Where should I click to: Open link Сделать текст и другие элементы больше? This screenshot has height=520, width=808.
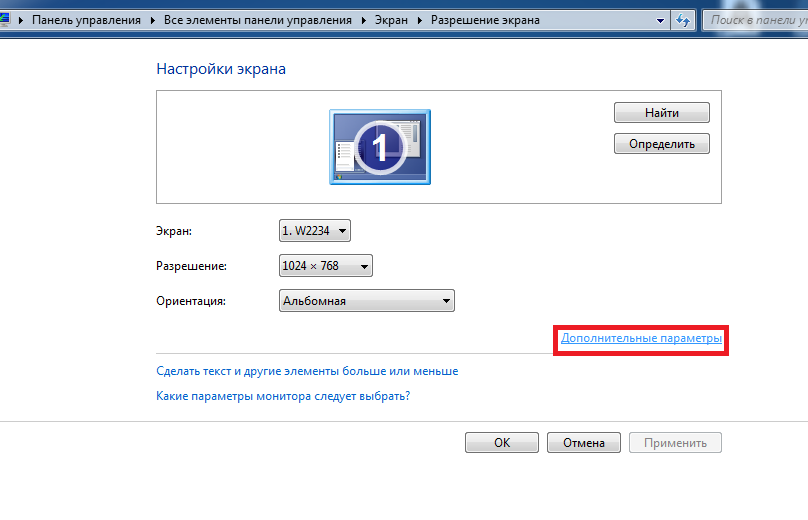tap(307, 371)
